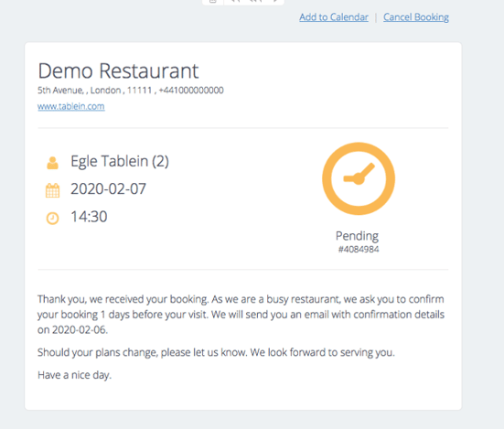Click the small orange time clock icon
The image size is (504, 429).
[53, 219]
